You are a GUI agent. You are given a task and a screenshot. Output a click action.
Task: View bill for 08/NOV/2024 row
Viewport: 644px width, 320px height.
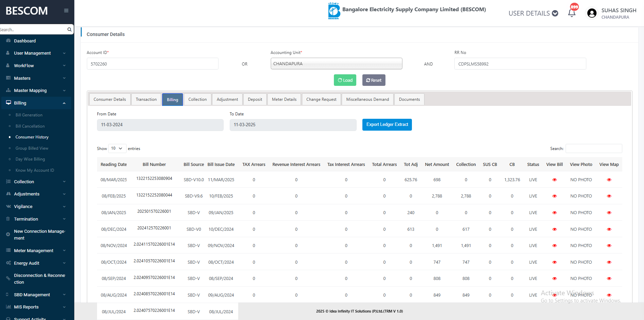tap(554, 246)
